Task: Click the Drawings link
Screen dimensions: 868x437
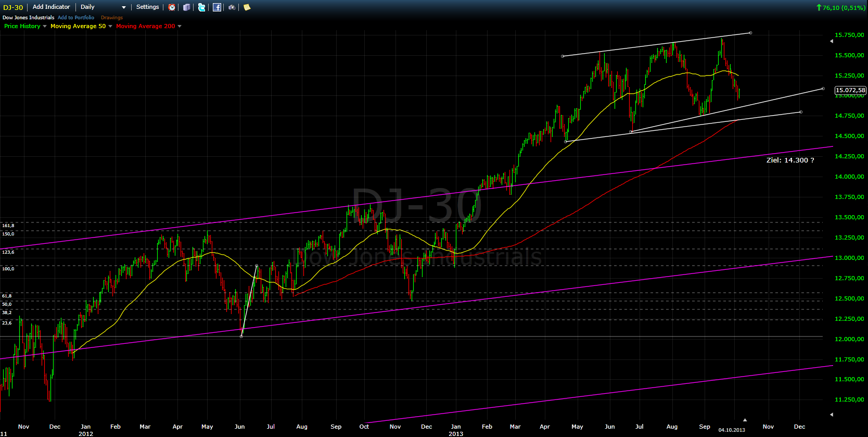Action: pos(112,18)
